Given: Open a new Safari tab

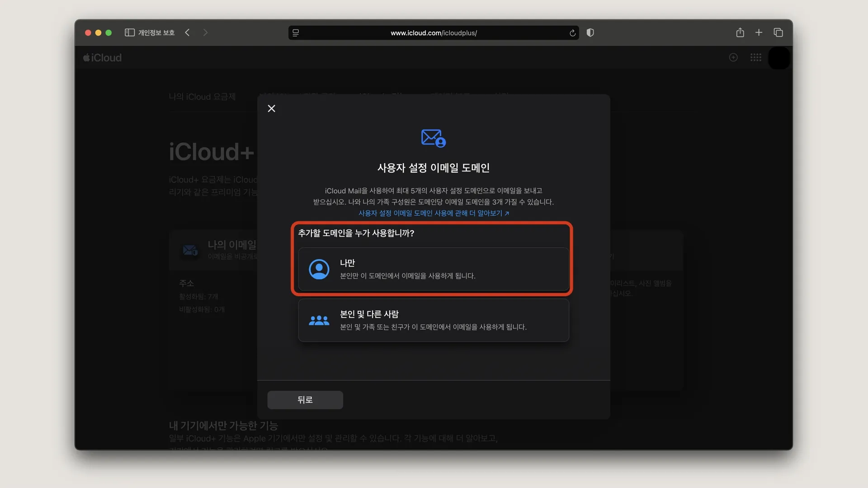Looking at the screenshot, I should click(759, 33).
